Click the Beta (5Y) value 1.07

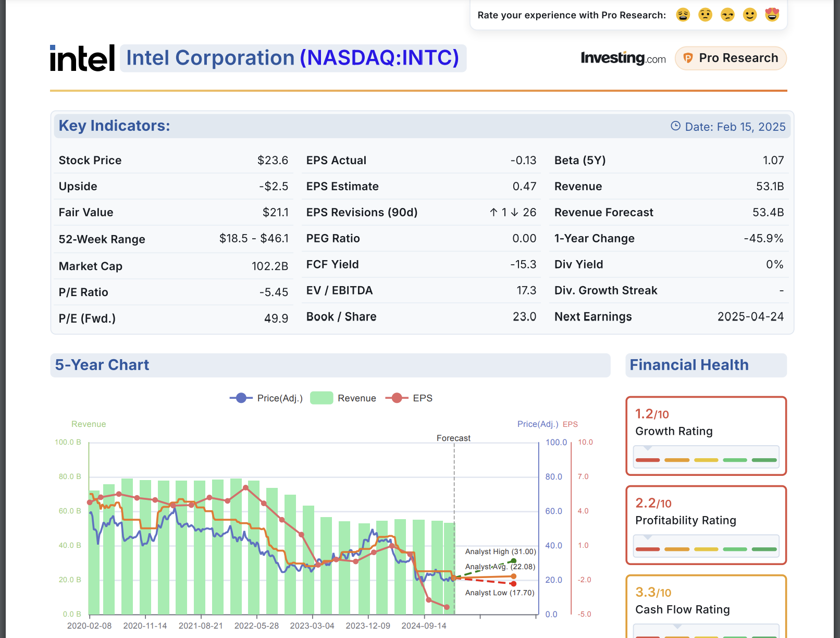click(773, 161)
